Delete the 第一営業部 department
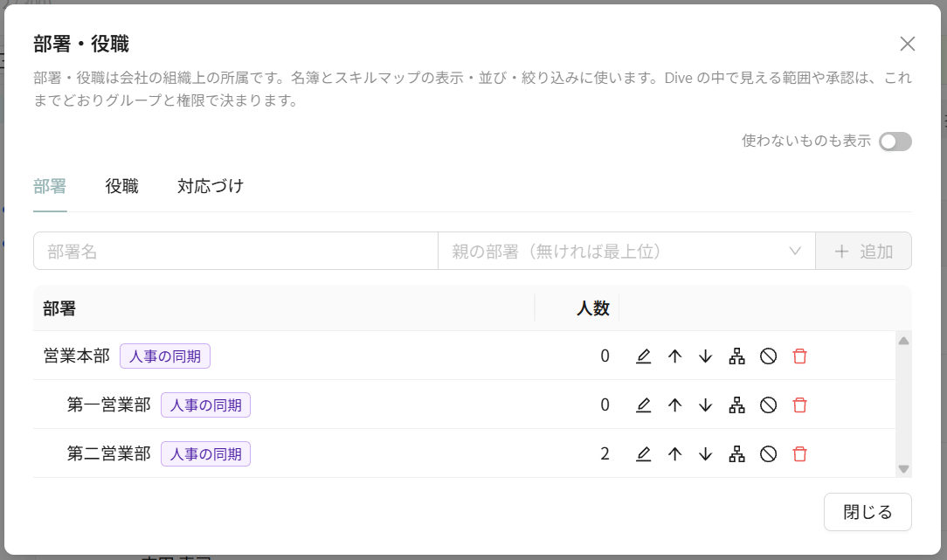This screenshot has height=560, width=947. pyautogui.click(x=799, y=405)
